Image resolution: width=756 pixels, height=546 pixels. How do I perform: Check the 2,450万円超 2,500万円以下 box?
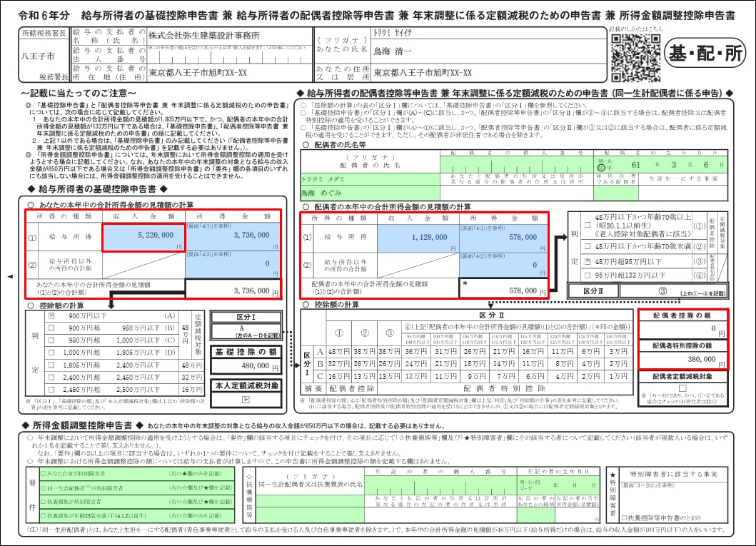[51, 390]
